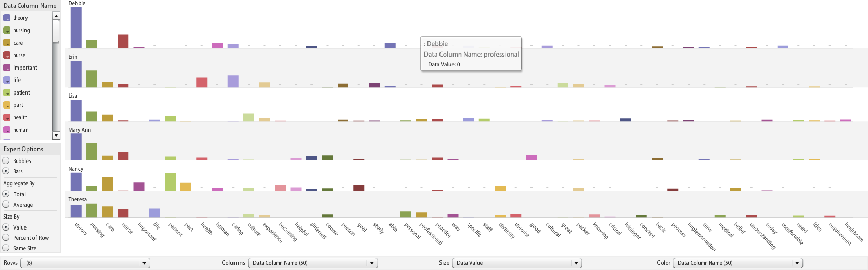Image resolution: width=868 pixels, height=270 pixels.
Task: Choose Average aggregation option
Action: 6,205
